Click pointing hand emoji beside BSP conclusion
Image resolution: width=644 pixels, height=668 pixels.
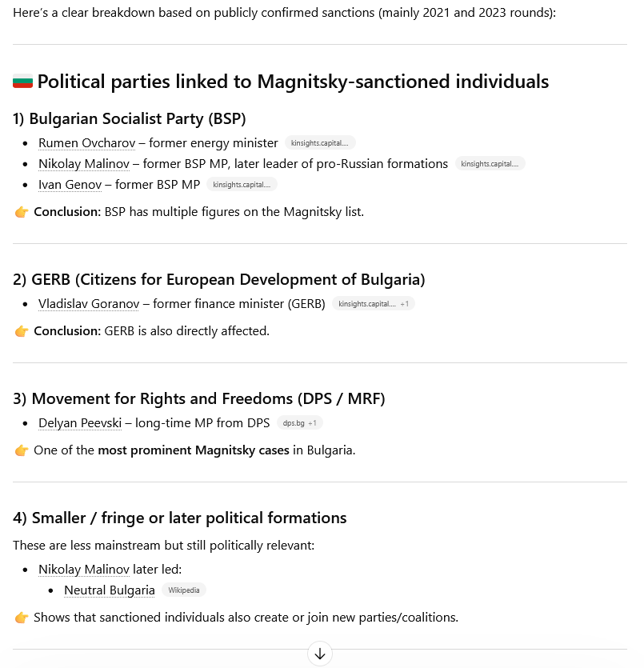(22, 212)
